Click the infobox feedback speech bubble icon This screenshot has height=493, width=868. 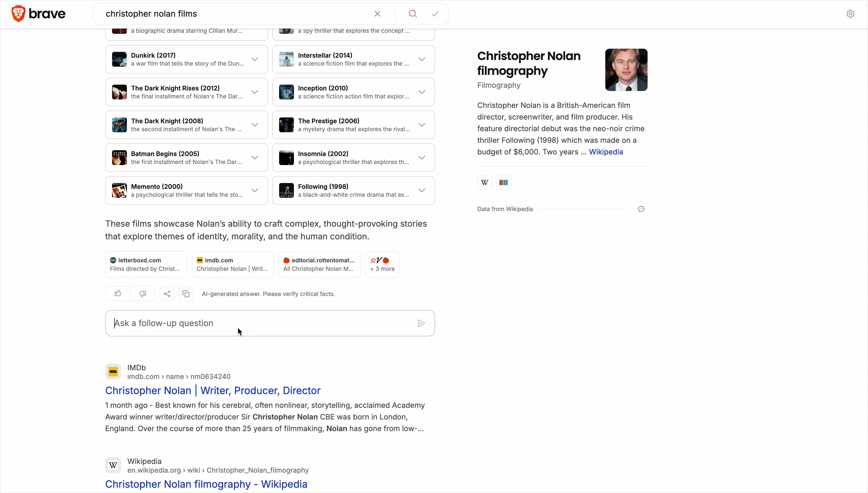click(x=641, y=209)
